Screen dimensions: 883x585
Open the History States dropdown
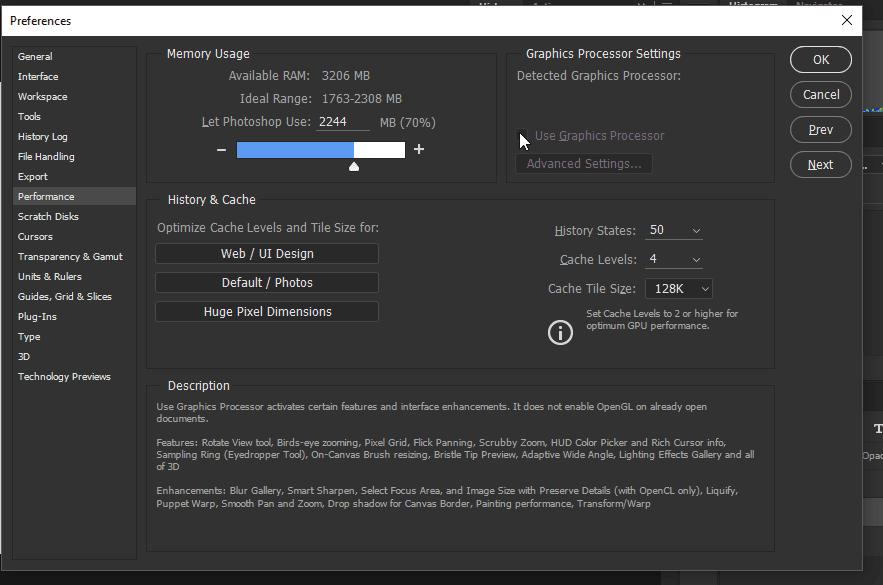[x=674, y=231]
